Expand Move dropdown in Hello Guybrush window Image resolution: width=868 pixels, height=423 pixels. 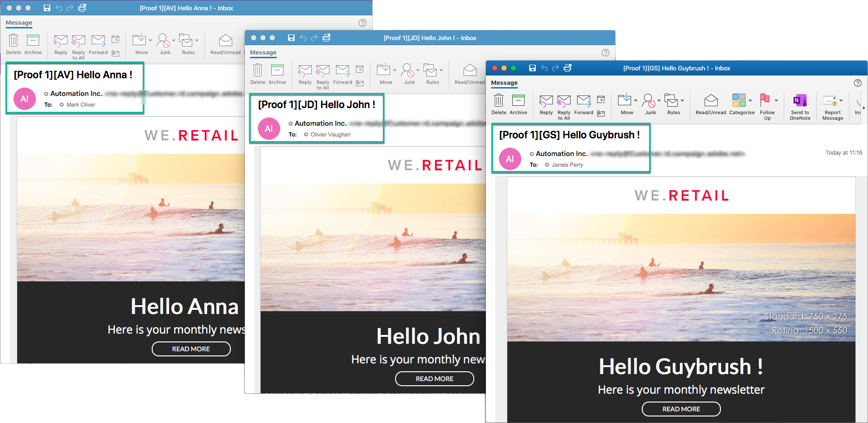pyautogui.click(x=636, y=101)
